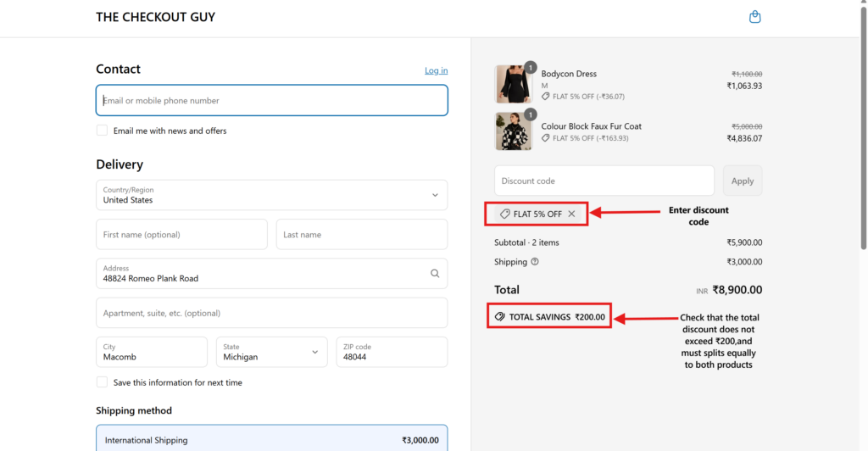This screenshot has height=451, width=868.
Task: Open the shopping bag cart icon
Action: 754,17
